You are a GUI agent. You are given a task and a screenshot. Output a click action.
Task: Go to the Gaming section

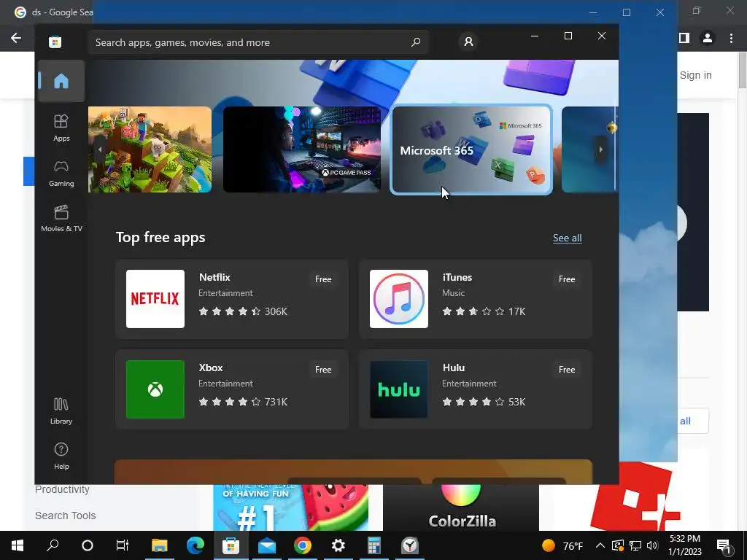[61, 174]
